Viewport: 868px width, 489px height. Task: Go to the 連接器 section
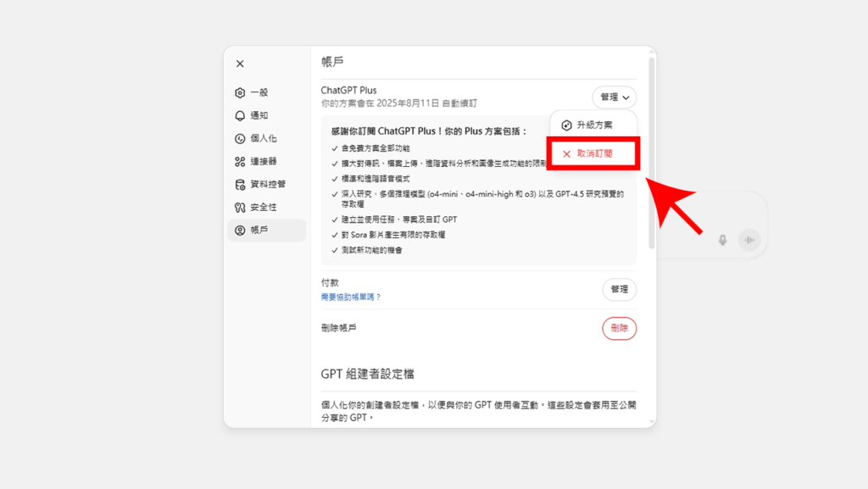[266, 162]
